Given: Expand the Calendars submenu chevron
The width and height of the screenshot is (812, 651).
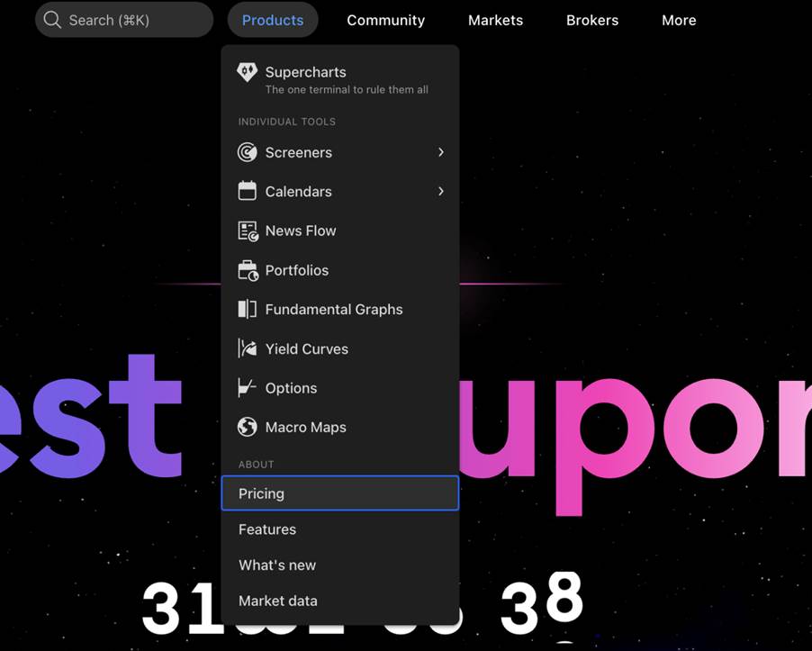Looking at the screenshot, I should pos(441,191).
